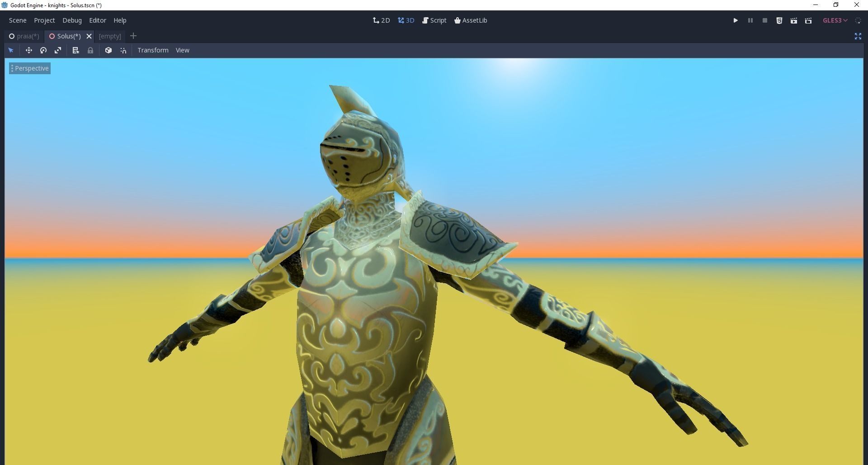Image resolution: width=868 pixels, height=465 pixels.
Task: Select the Move tool
Action: tap(28, 50)
